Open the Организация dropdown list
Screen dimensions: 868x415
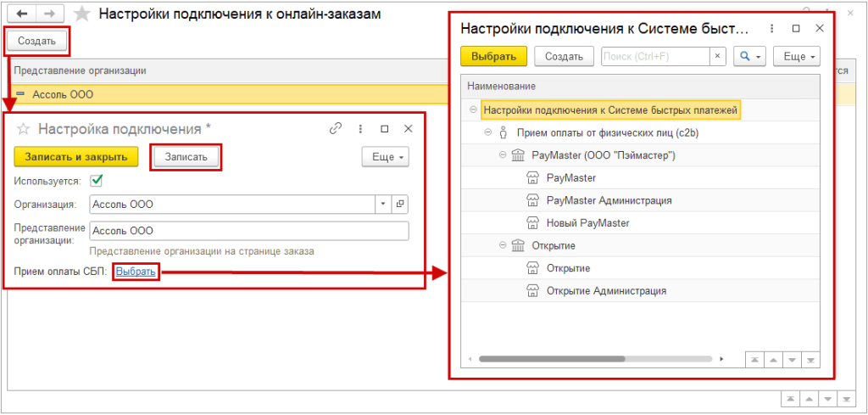point(382,204)
